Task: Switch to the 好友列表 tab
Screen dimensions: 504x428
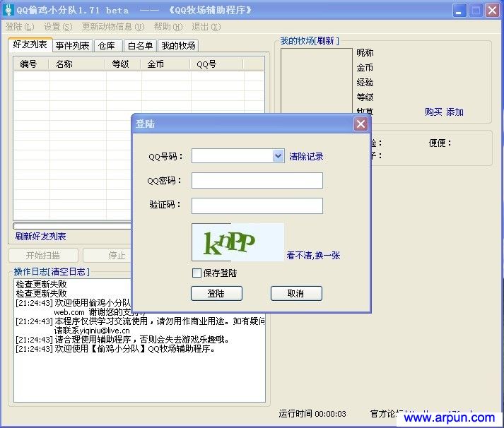Action: tap(30, 44)
